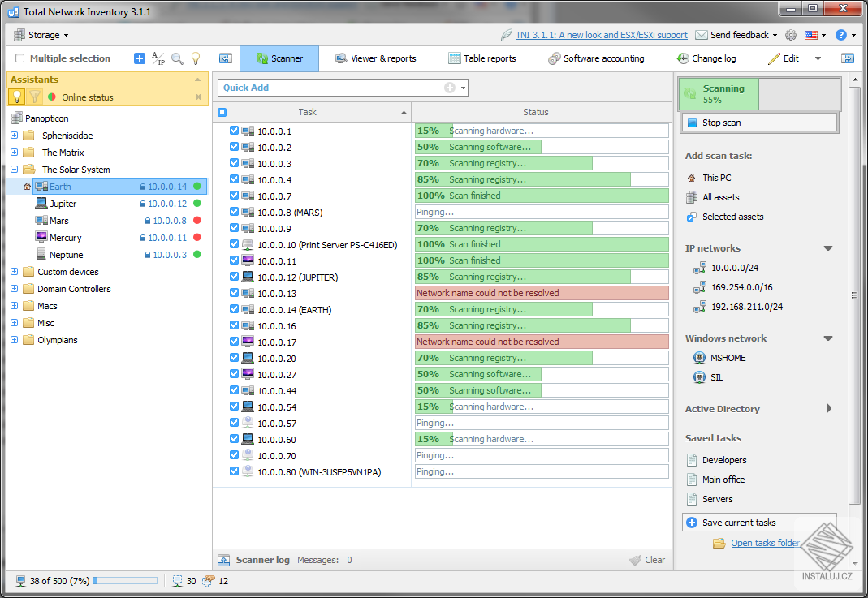
Task: Uncheck the 10.0.0.8 (MARS) scan task
Action: click(233, 212)
